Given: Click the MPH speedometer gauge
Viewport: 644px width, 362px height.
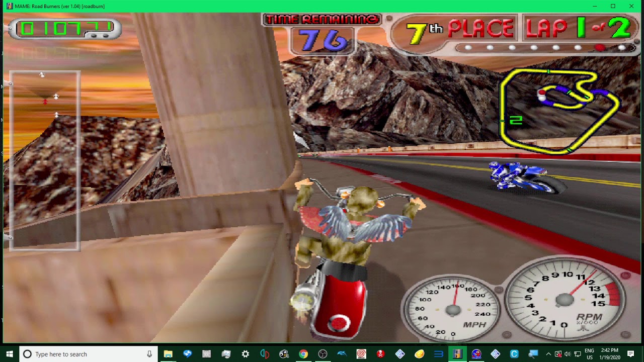Looking at the screenshot, I should coord(453,308).
